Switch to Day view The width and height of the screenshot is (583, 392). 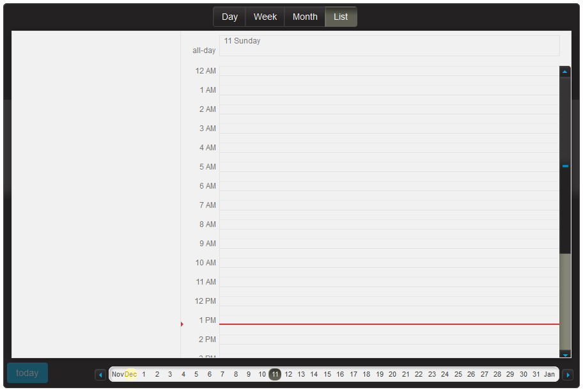pyautogui.click(x=229, y=17)
